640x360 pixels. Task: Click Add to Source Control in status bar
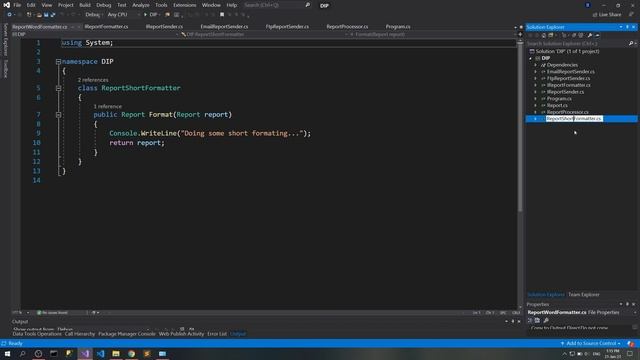[591, 343]
